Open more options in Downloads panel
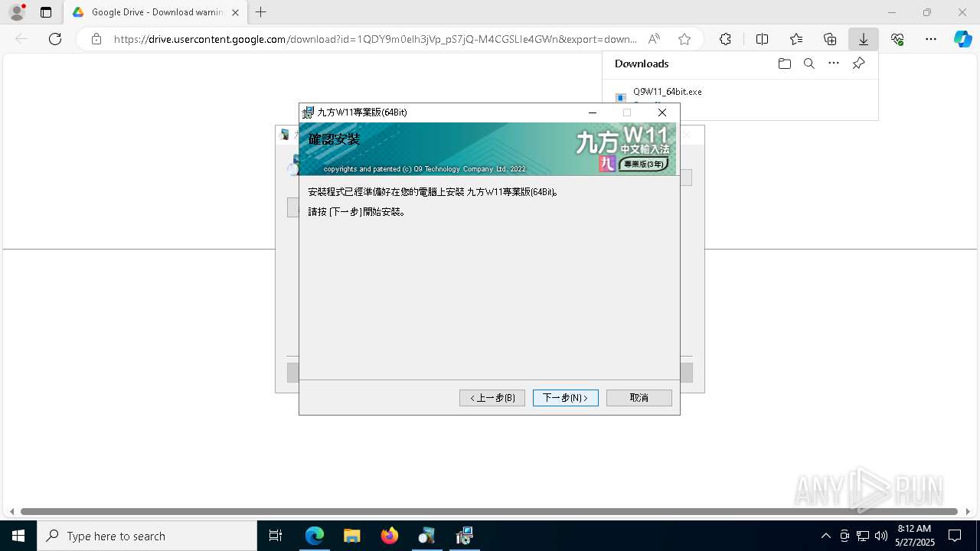980x551 pixels. click(834, 64)
